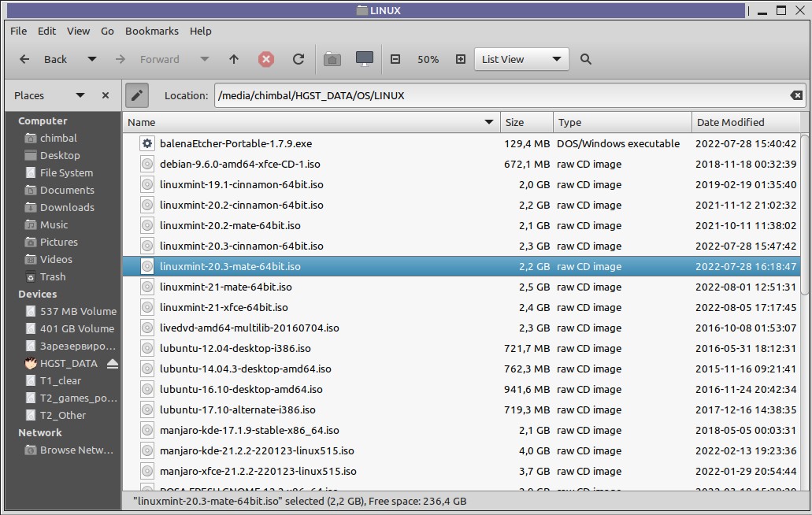Open the Back history dropdown arrow

91,59
